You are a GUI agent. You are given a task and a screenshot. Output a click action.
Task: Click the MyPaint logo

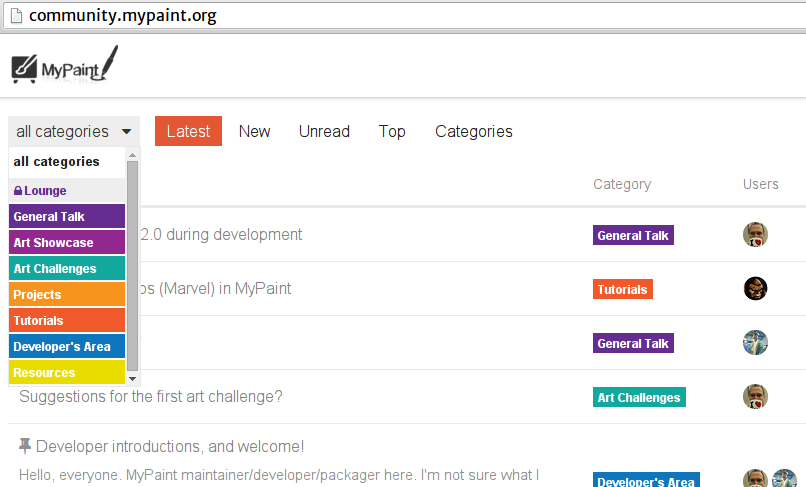tap(65, 64)
